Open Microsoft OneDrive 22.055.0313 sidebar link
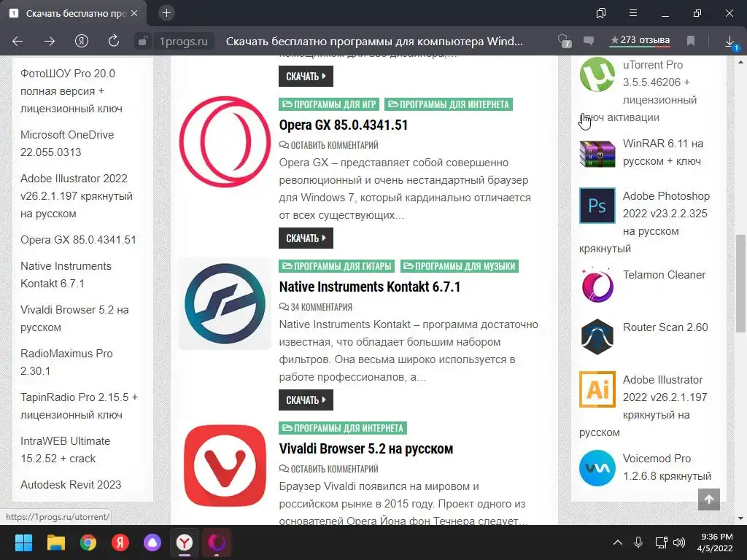Screen dimensions: 747x560 click(67, 144)
